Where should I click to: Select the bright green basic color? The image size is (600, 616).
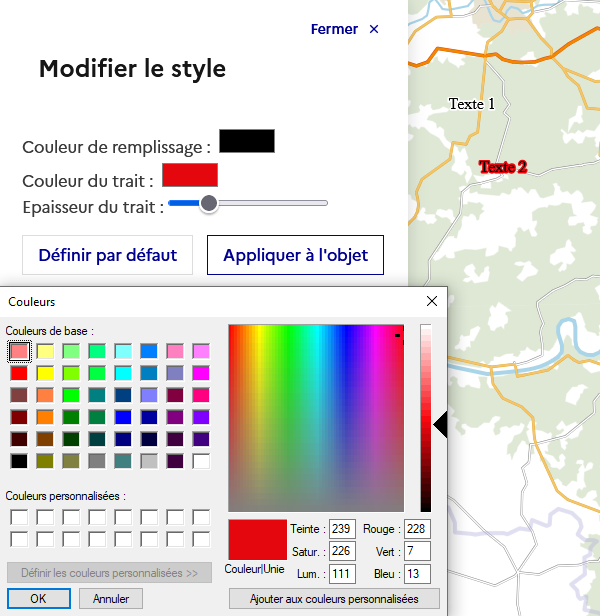pyautogui.click(x=71, y=395)
